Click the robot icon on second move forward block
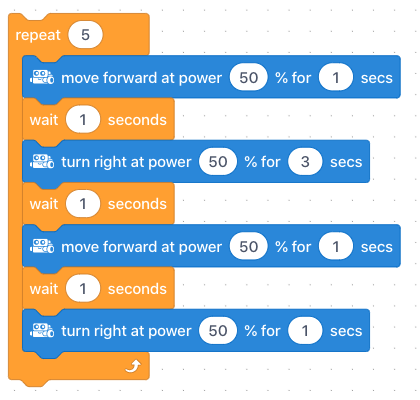This screenshot has width=420, height=400. click(42, 246)
